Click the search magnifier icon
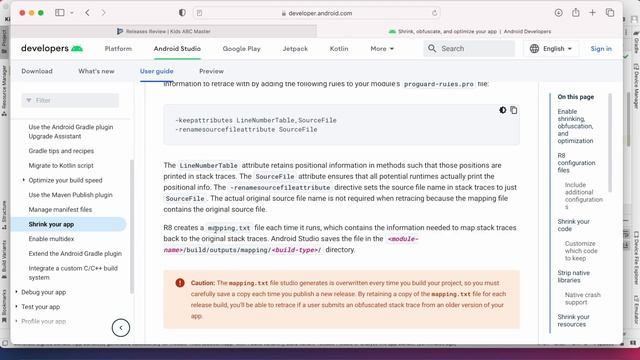This screenshot has width=640, height=360. (x=432, y=48)
